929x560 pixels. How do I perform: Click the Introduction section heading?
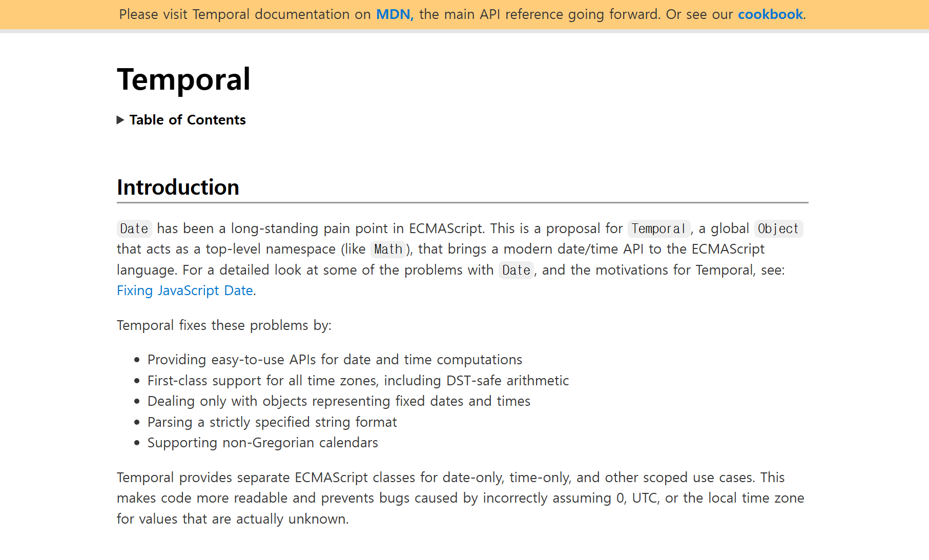178,188
